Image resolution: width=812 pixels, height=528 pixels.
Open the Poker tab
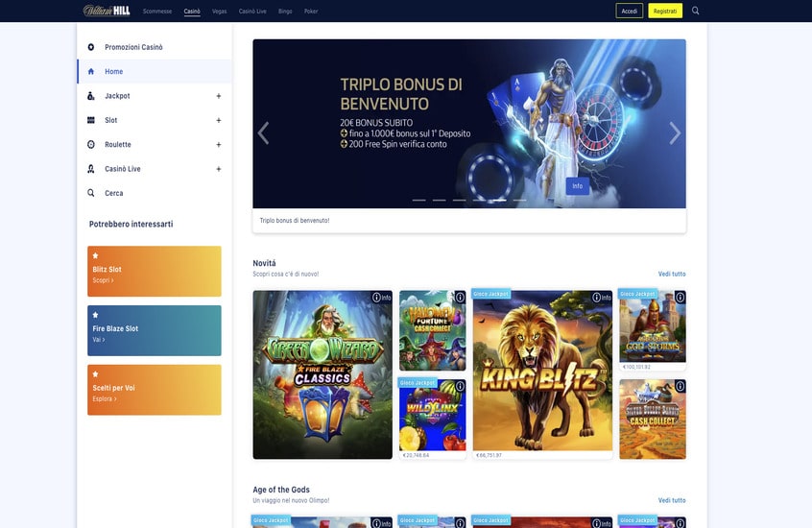(x=311, y=11)
